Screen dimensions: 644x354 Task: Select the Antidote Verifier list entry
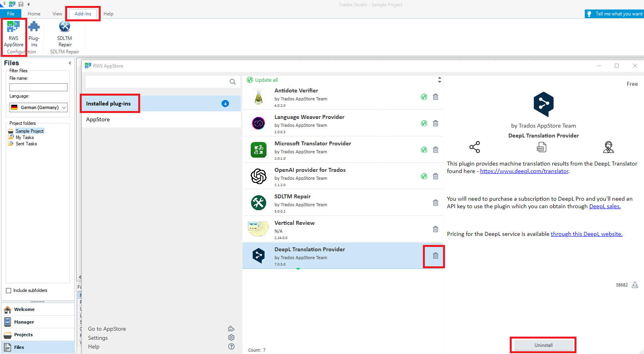(342, 97)
